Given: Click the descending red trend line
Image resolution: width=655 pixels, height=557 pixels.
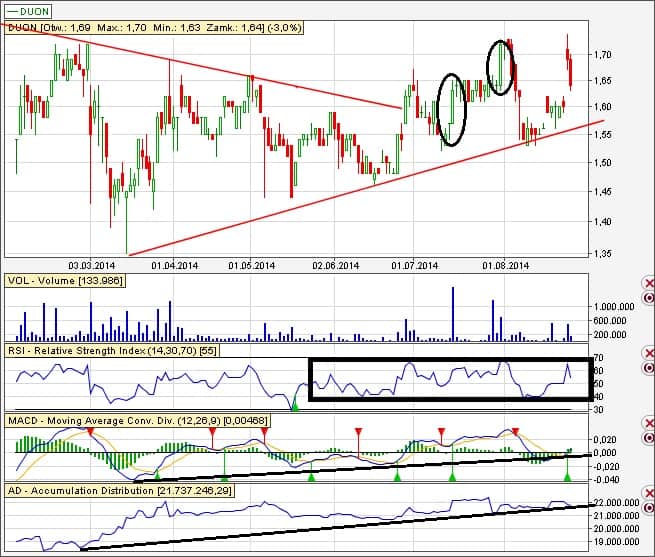Looking at the screenshot, I should [x=250, y=75].
